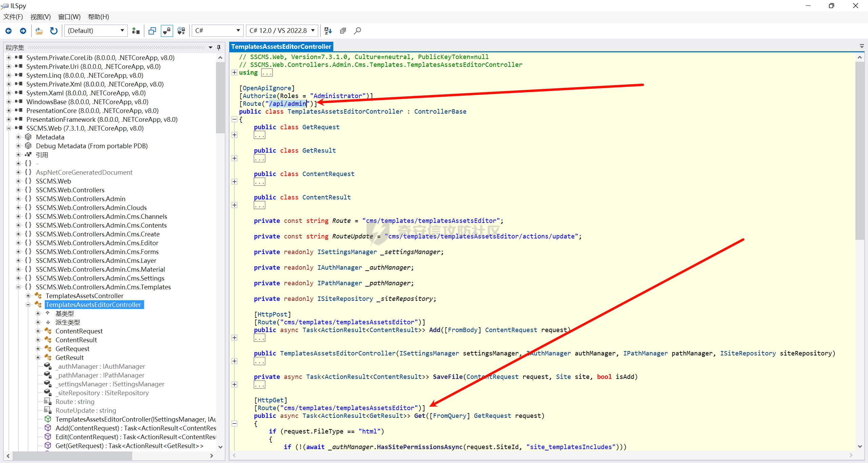
Task: Click the 派生类型 derived types icon
Action: pos(48,322)
